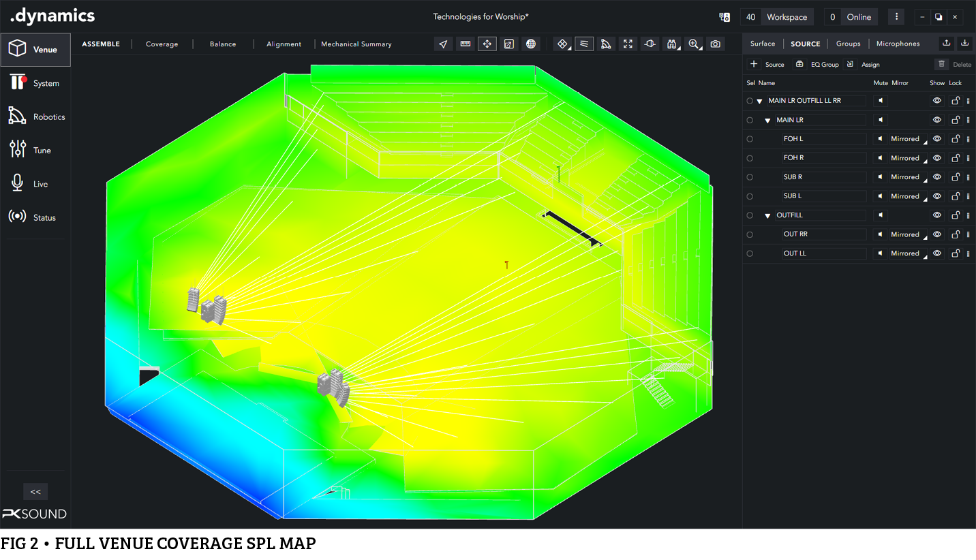976x560 pixels.
Task: Mute the SUB R source
Action: click(881, 177)
